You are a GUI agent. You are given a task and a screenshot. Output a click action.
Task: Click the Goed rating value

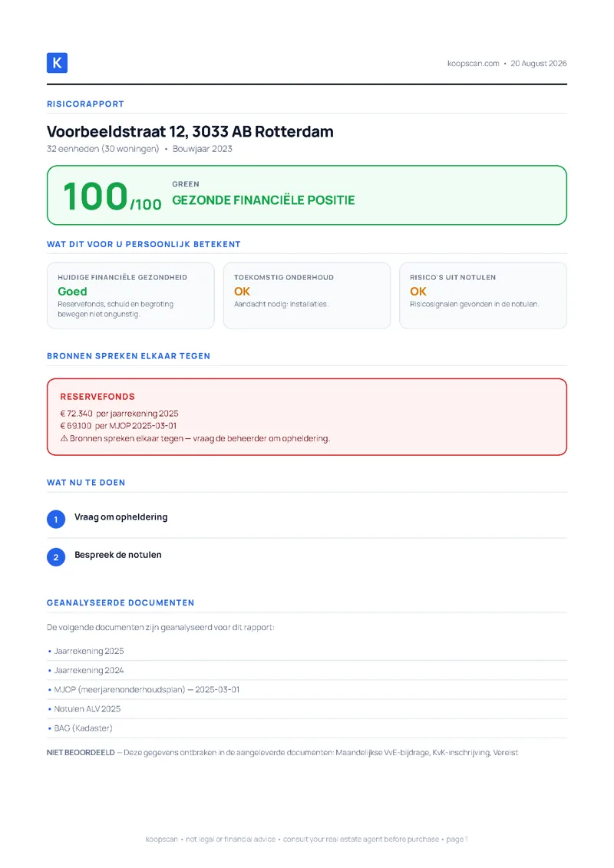72,292
